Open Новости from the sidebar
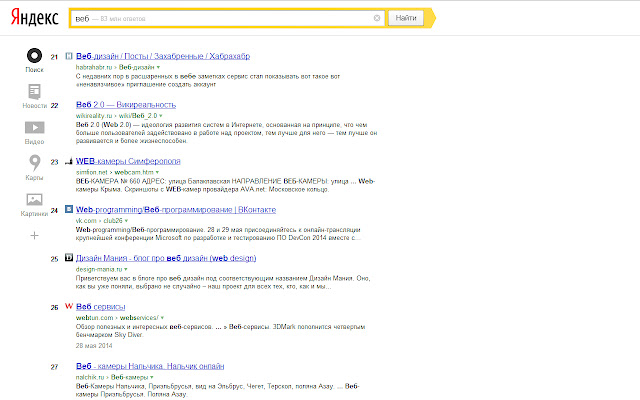640x400 pixels. coord(34,94)
